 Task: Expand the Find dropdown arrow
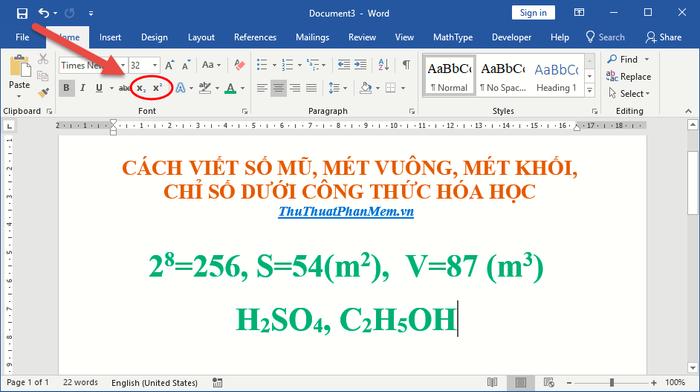[x=646, y=59]
